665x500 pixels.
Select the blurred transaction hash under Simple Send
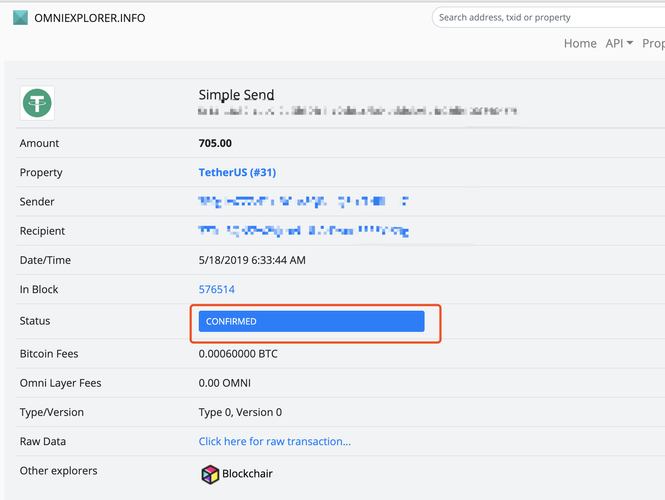click(357, 111)
